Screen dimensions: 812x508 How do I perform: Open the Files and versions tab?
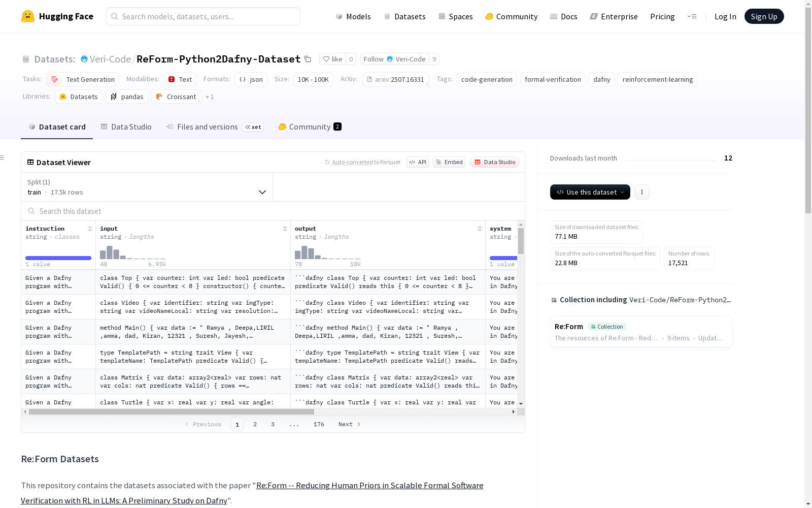pos(215,127)
